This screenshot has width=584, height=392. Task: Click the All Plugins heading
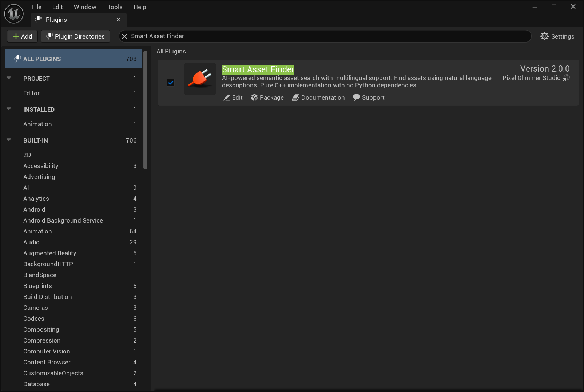pyautogui.click(x=171, y=51)
